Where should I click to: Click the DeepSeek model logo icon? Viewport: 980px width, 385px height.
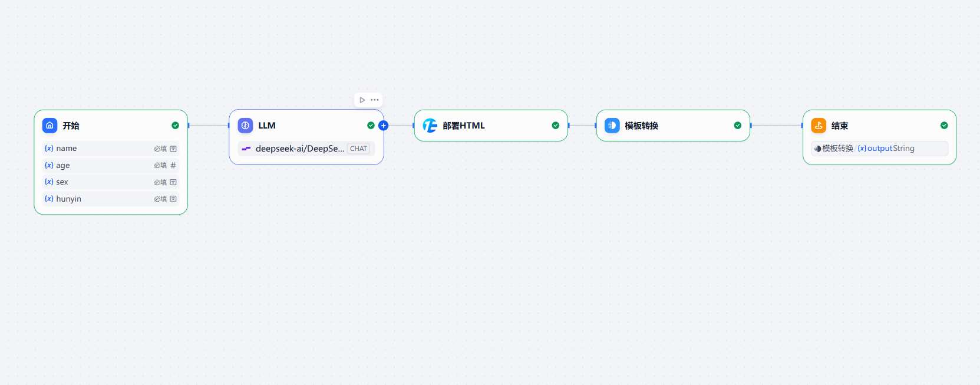tap(246, 149)
